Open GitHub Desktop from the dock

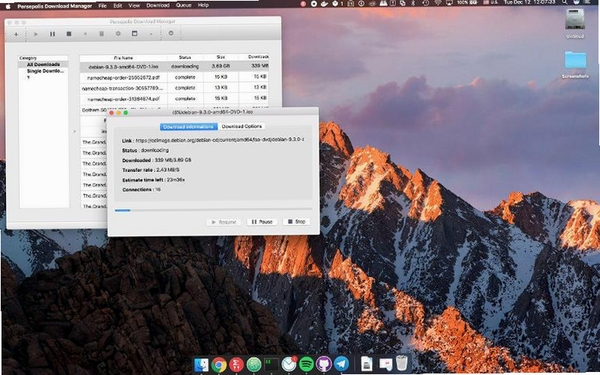coord(324,364)
